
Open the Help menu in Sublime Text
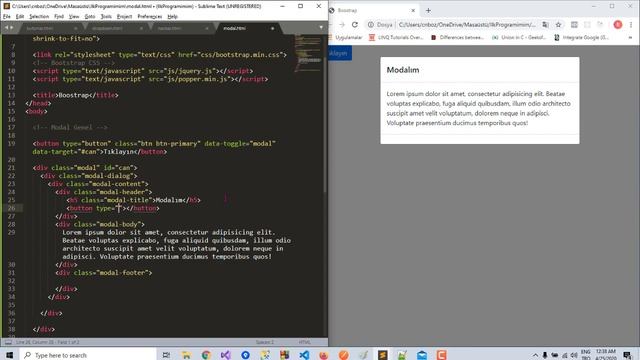click(172, 16)
